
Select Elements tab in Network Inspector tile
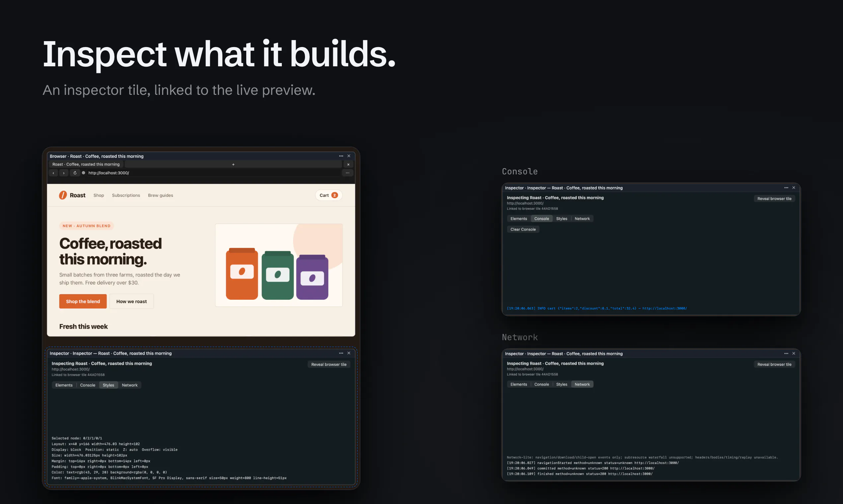[x=519, y=384]
